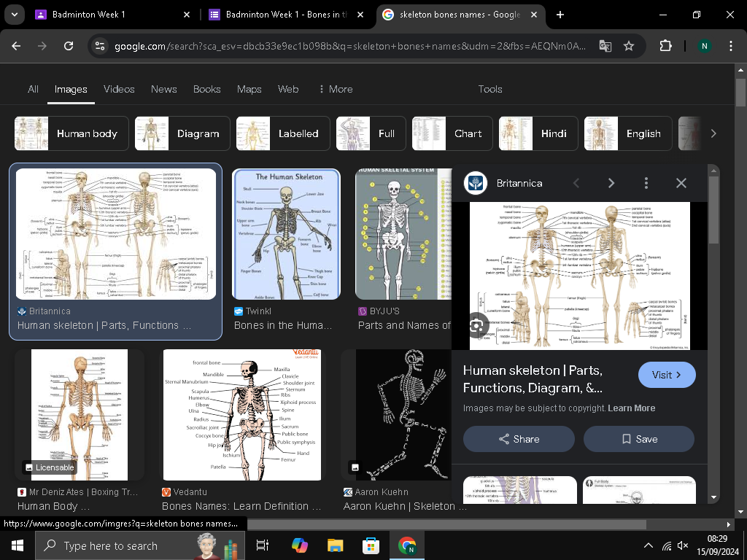Click the page vertical scrollbar thumb
Screen dimensions: 747x560
point(740,93)
